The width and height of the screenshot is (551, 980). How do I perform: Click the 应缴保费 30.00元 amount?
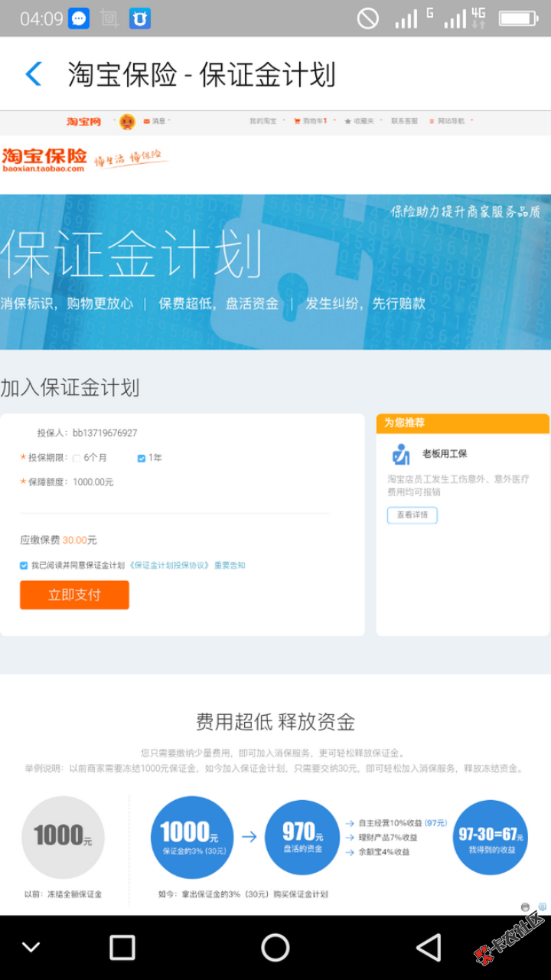tap(58, 540)
